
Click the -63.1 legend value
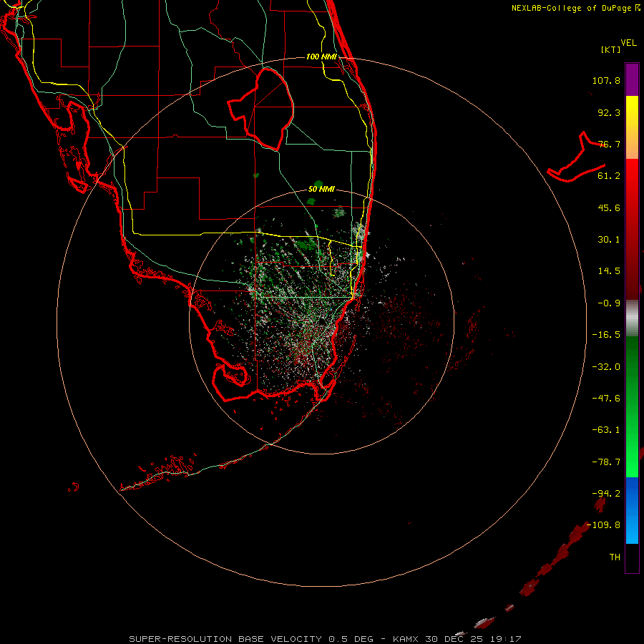pos(606,430)
